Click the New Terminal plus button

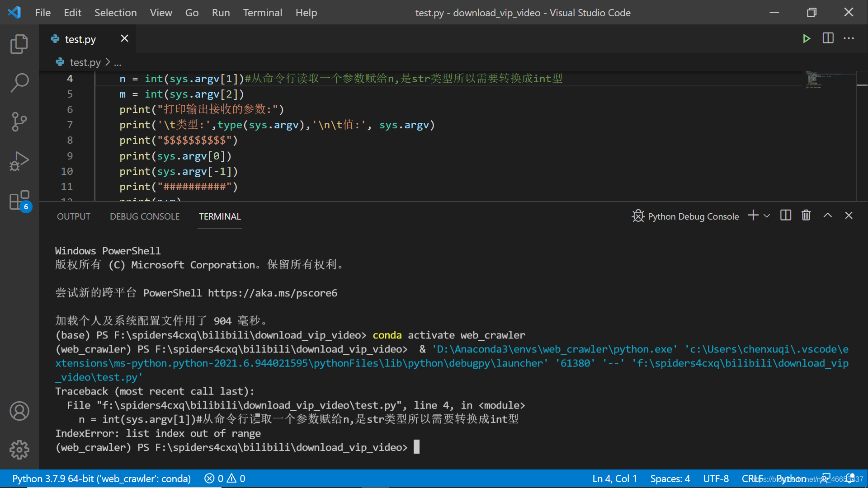754,216
